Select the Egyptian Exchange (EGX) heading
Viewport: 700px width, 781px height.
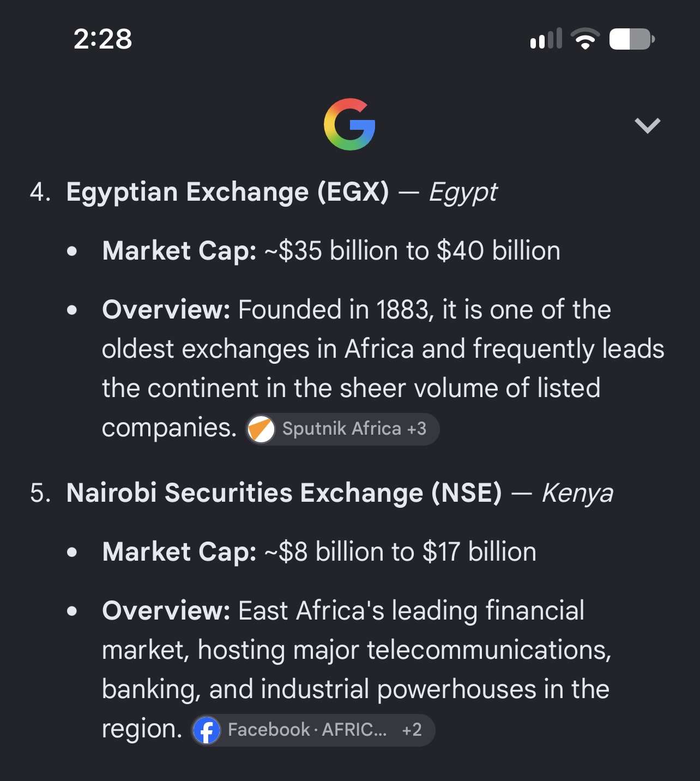point(228,192)
